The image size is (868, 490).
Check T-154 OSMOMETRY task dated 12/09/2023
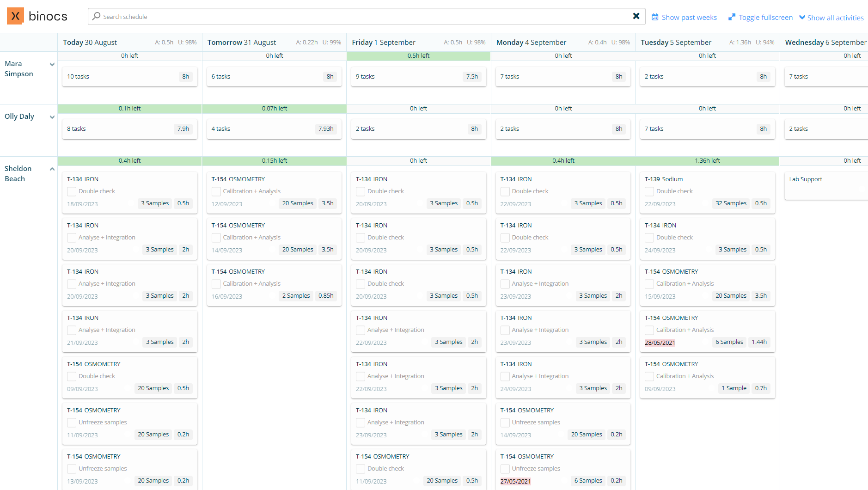(216, 191)
